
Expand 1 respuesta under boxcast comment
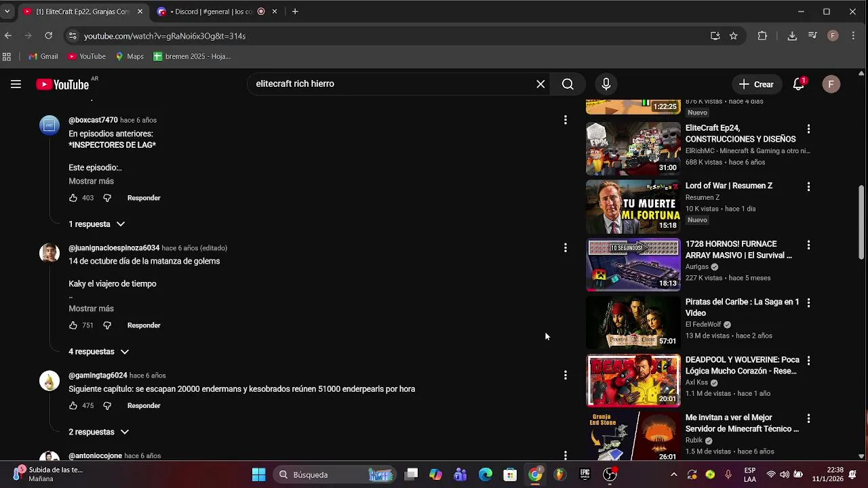click(x=96, y=224)
